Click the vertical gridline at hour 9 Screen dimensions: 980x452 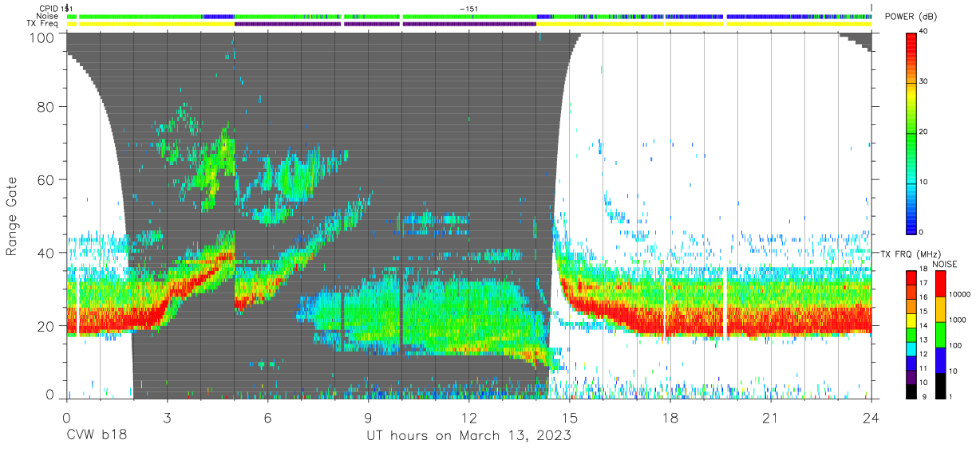[x=368, y=215]
